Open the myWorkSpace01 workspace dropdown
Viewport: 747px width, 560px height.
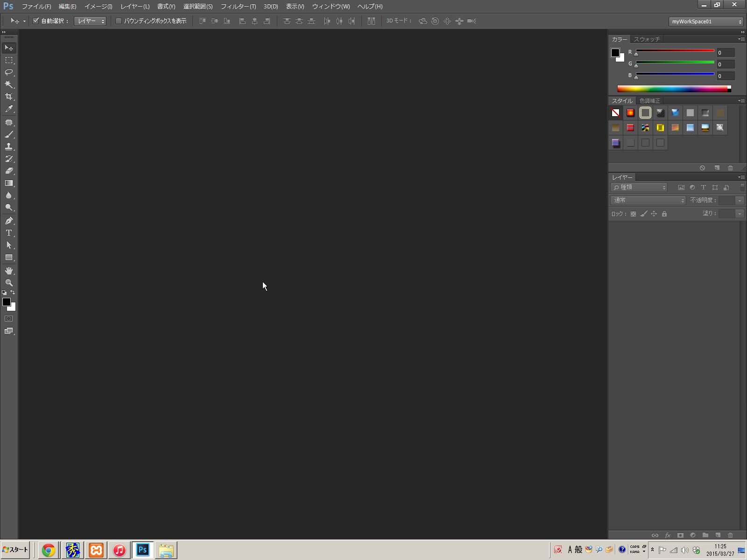[705, 21]
